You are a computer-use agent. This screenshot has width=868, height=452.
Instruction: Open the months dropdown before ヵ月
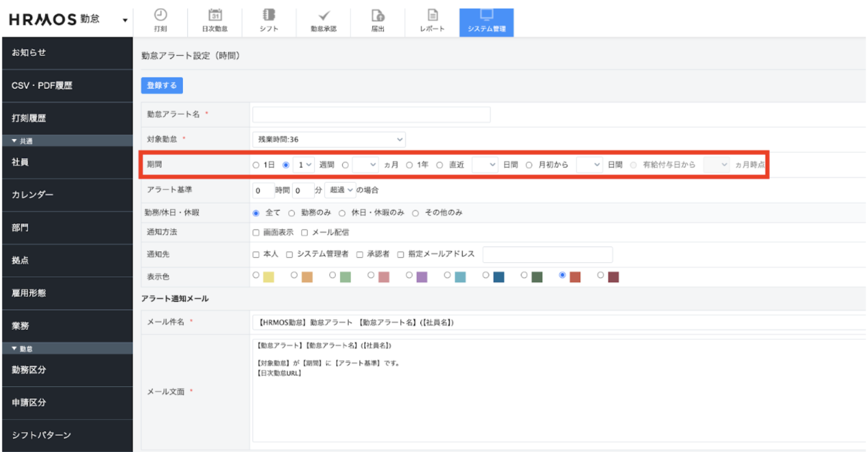(365, 165)
